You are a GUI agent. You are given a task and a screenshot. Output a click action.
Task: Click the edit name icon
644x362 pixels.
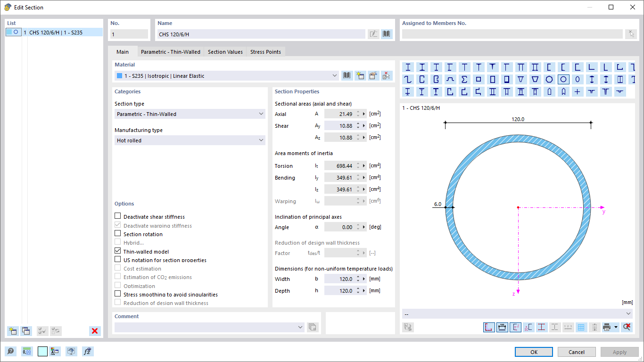pos(373,34)
